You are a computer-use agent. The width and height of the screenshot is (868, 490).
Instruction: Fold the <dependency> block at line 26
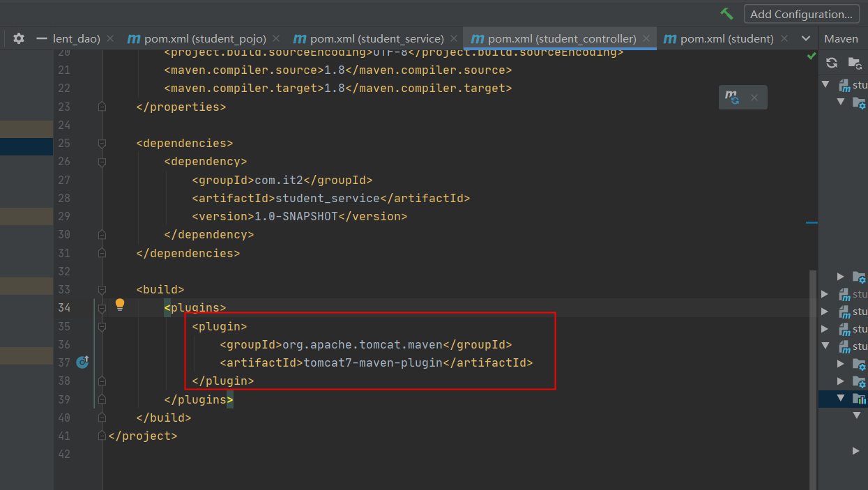102,161
